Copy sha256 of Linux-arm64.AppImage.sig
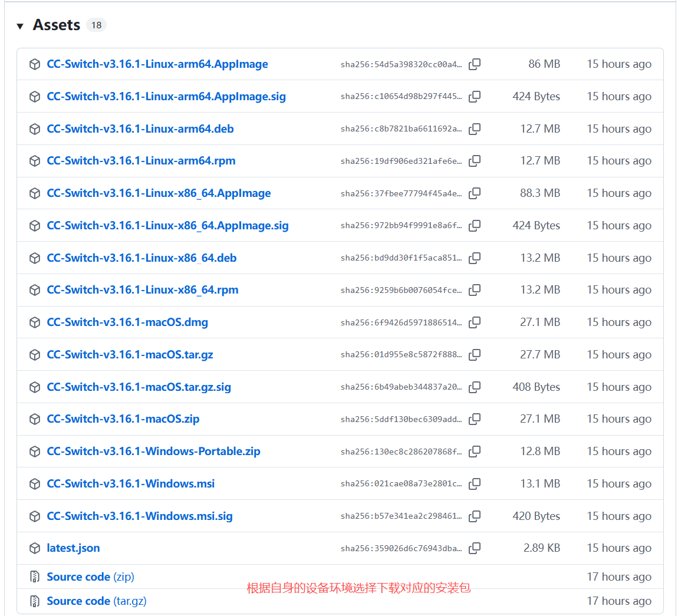 click(x=475, y=97)
